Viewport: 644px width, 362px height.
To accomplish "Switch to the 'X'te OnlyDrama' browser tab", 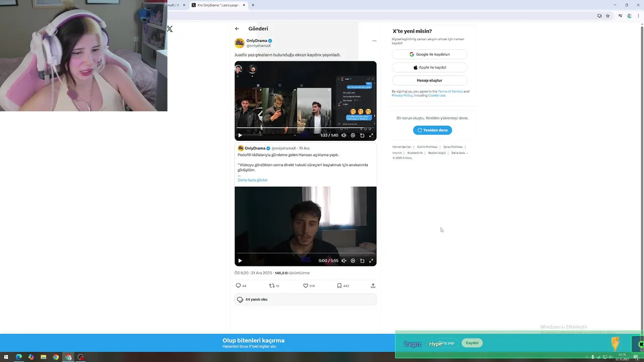I will (x=218, y=5).
